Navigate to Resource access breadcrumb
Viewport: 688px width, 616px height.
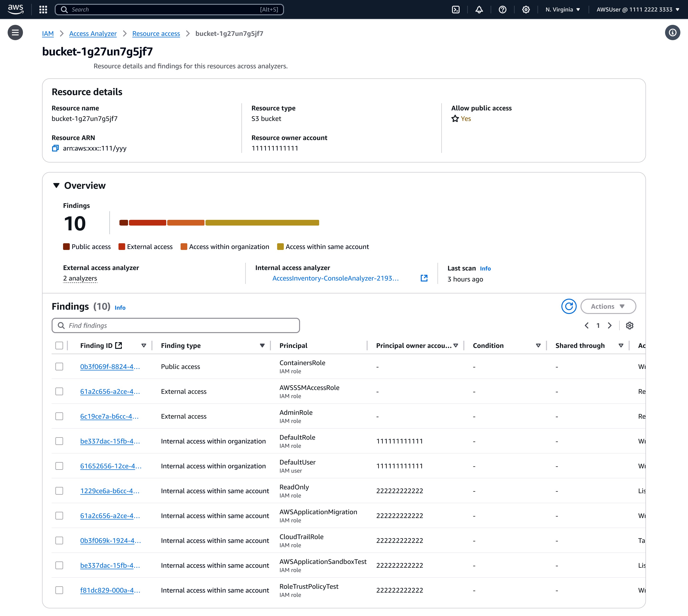pyautogui.click(x=156, y=33)
